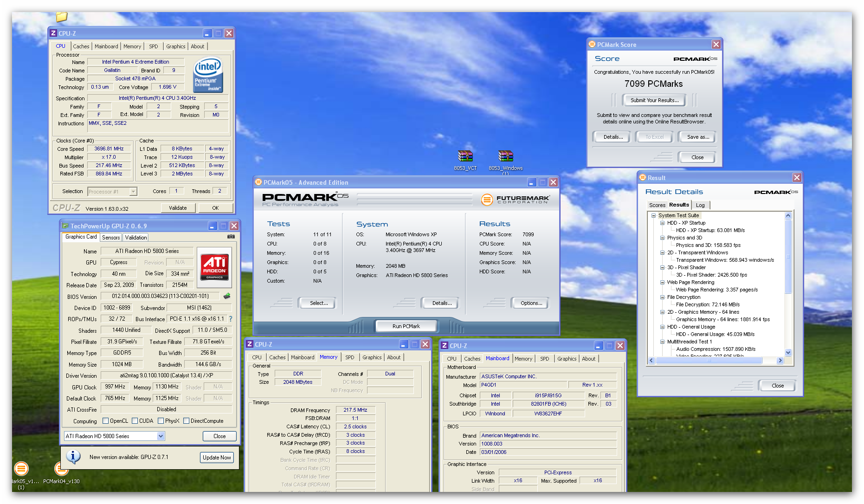Screen dimensions: 864x504
Task: Click the Z icon of CPU-Z Memory window
Action: [250, 344]
